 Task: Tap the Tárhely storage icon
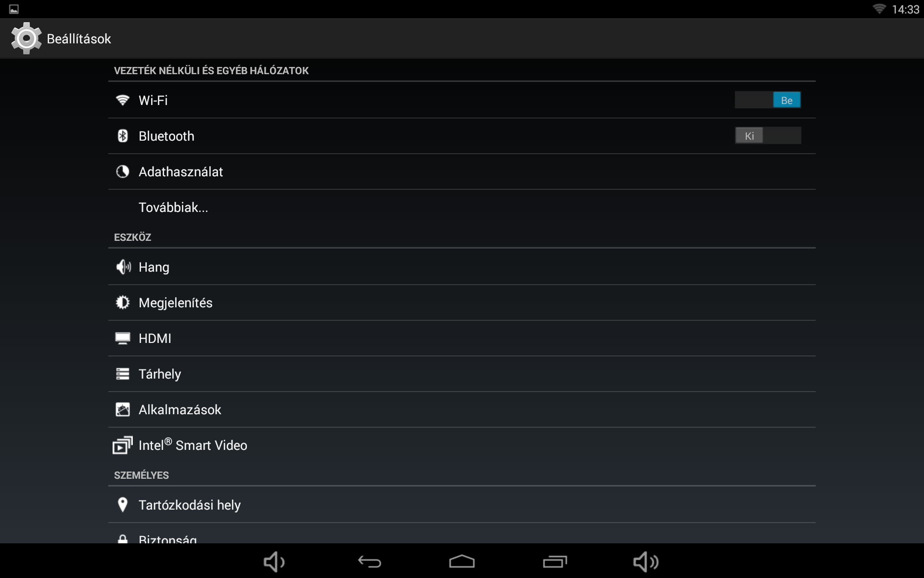coord(123,374)
